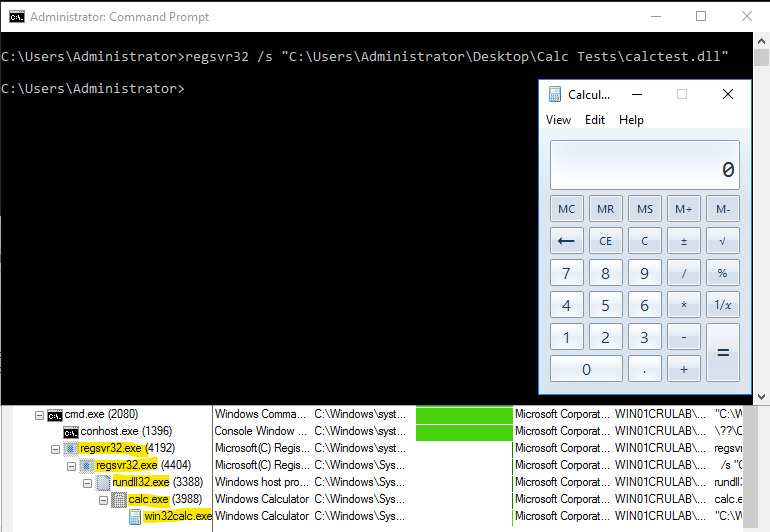
Task: Click the rundll32.exe process icon
Action: click(103, 483)
